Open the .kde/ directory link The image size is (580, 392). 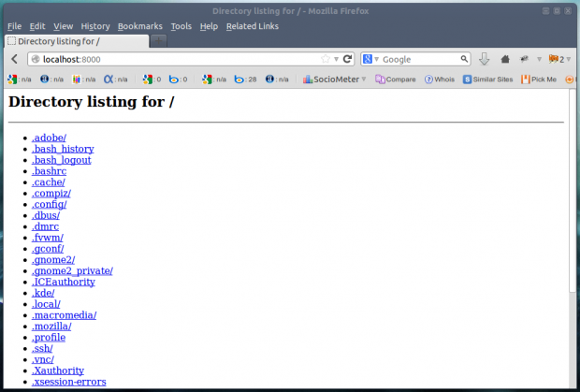coord(43,293)
